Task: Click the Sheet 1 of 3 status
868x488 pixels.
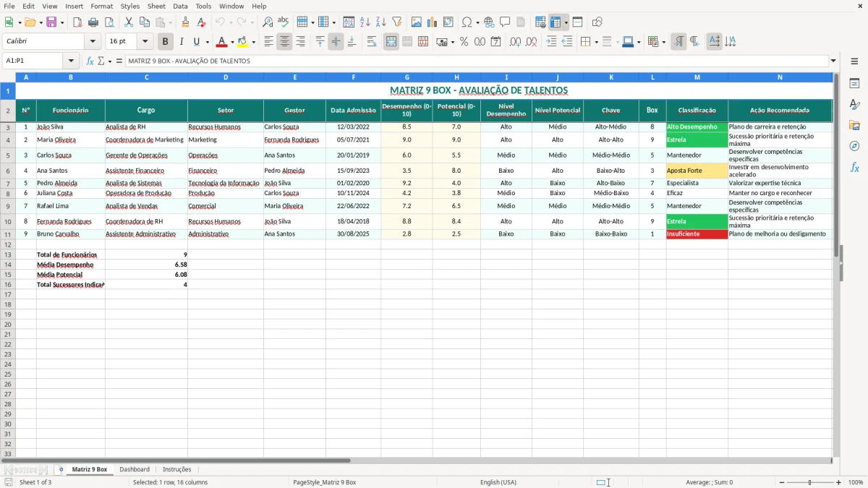Action: pyautogui.click(x=35, y=482)
